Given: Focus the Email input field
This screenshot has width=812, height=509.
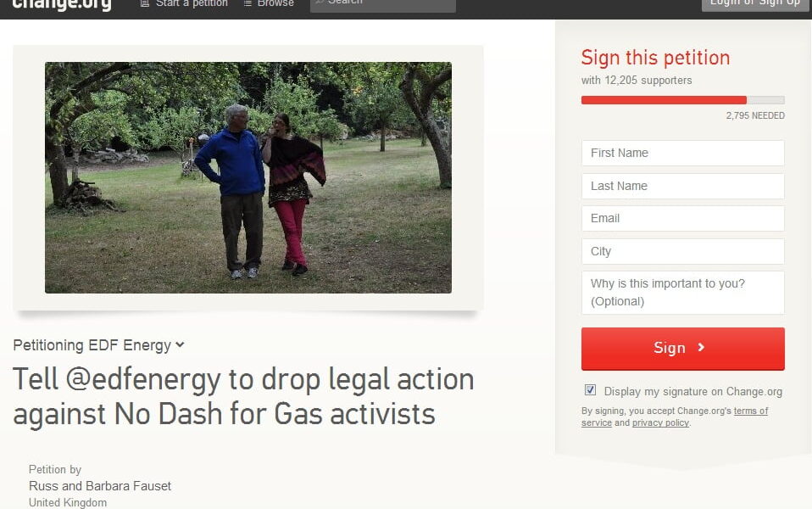Looking at the screenshot, I should (x=682, y=218).
